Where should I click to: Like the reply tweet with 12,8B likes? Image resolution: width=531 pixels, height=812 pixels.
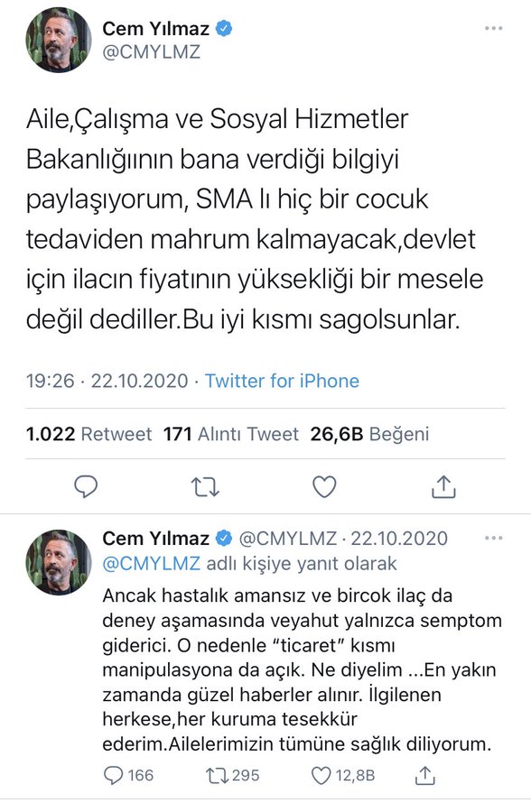pyautogui.click(x=343, y=775)
